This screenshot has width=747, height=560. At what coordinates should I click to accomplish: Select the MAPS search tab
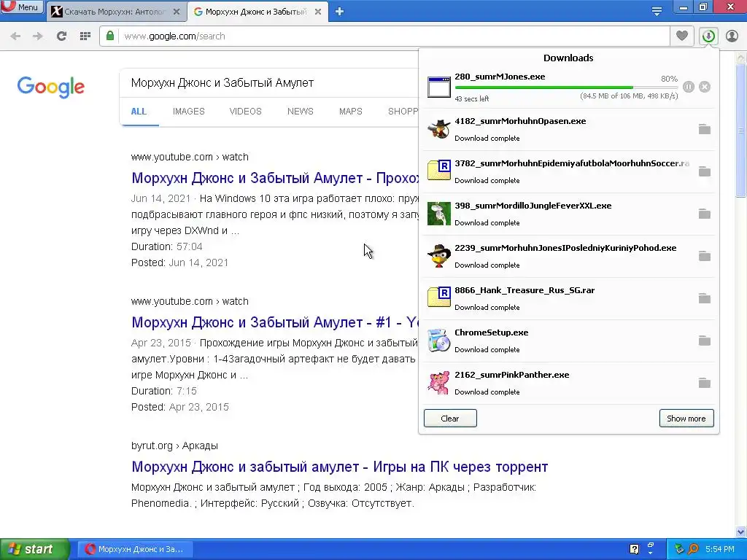pos(351,112)
